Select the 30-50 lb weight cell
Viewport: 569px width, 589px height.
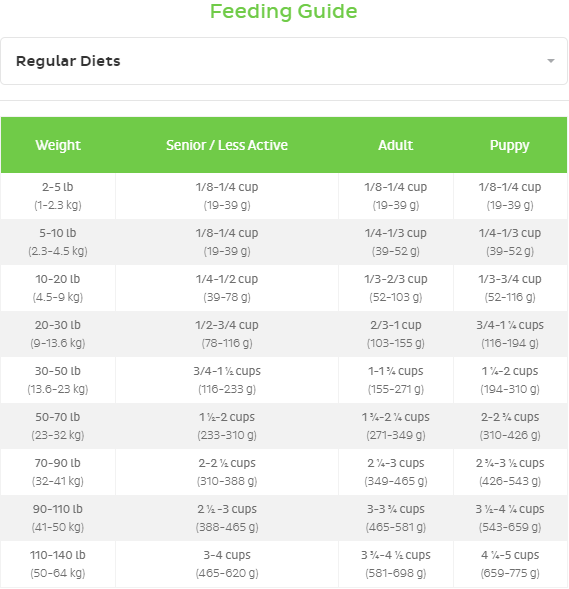click(x=58, y=380)
